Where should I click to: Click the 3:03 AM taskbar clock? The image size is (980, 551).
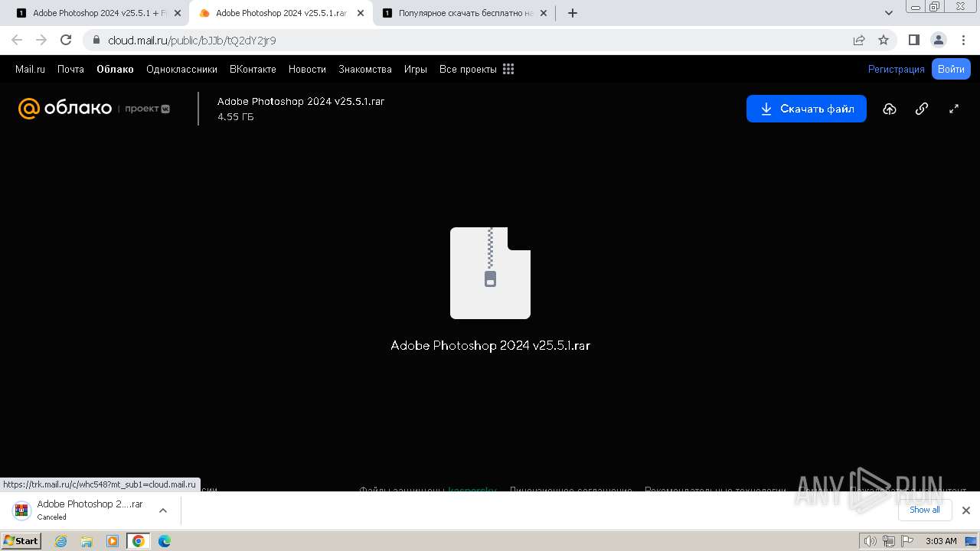pos(941,541)
